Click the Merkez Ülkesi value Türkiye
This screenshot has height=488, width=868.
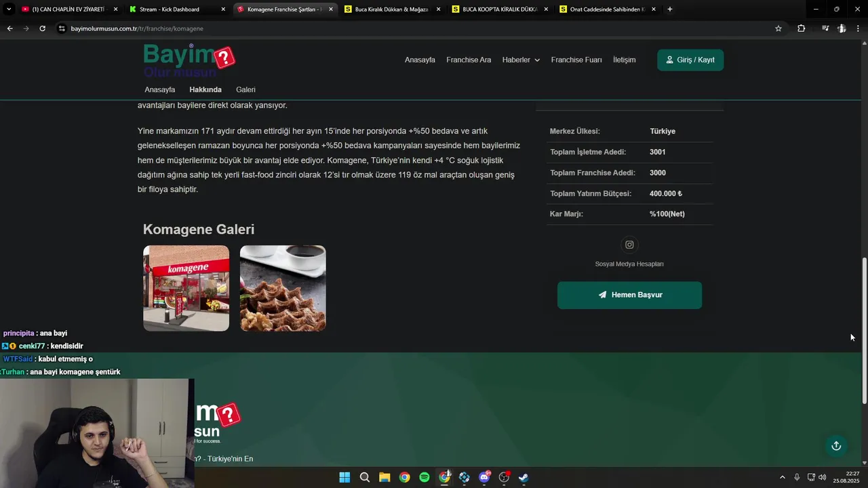click(x=663, y=131)
